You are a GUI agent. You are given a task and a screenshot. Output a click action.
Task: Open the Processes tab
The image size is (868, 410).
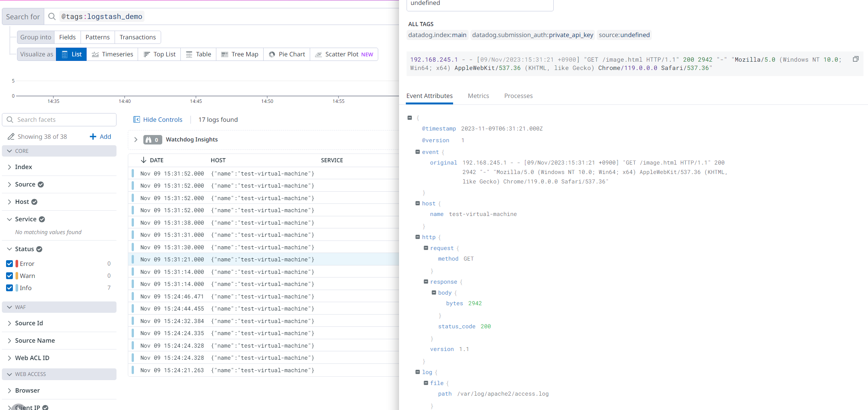click(518, 96)
